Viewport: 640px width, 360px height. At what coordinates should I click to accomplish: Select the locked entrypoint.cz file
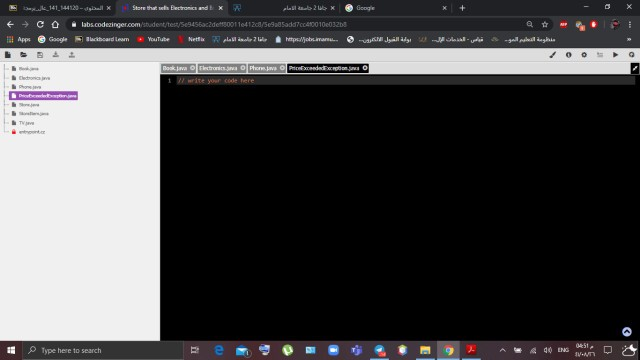coord(31,132)
